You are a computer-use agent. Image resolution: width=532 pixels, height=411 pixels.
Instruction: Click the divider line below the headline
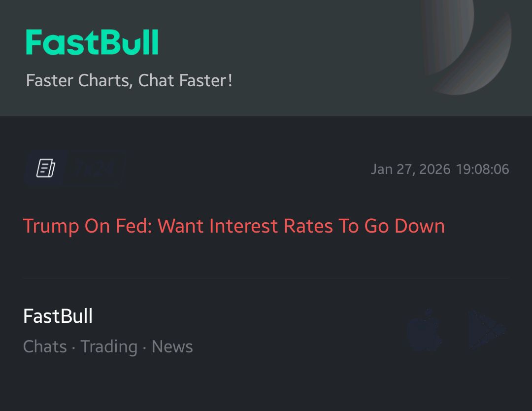pos(266,278)
